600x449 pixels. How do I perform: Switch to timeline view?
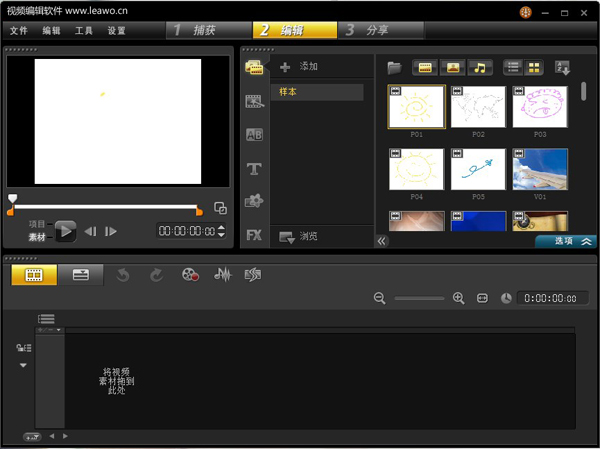click(x=80, y=274)
